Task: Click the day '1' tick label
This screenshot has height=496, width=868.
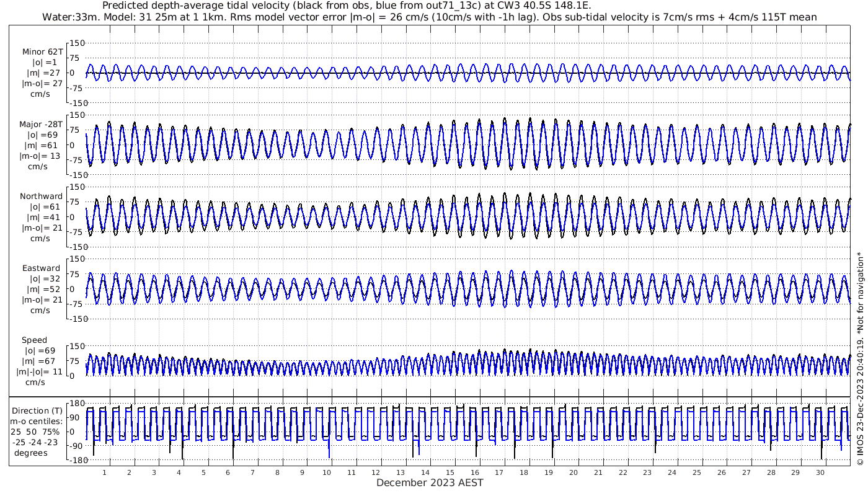Action: pos(105,472)
